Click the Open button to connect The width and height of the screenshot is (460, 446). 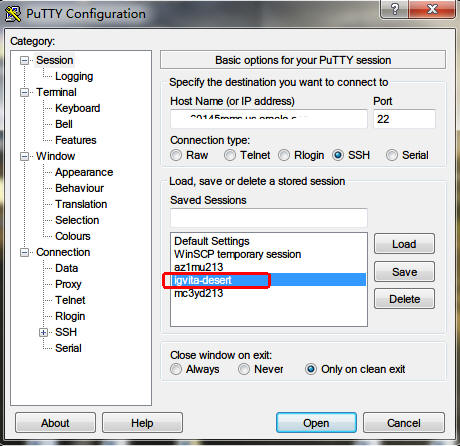click(x=316, y=423)
